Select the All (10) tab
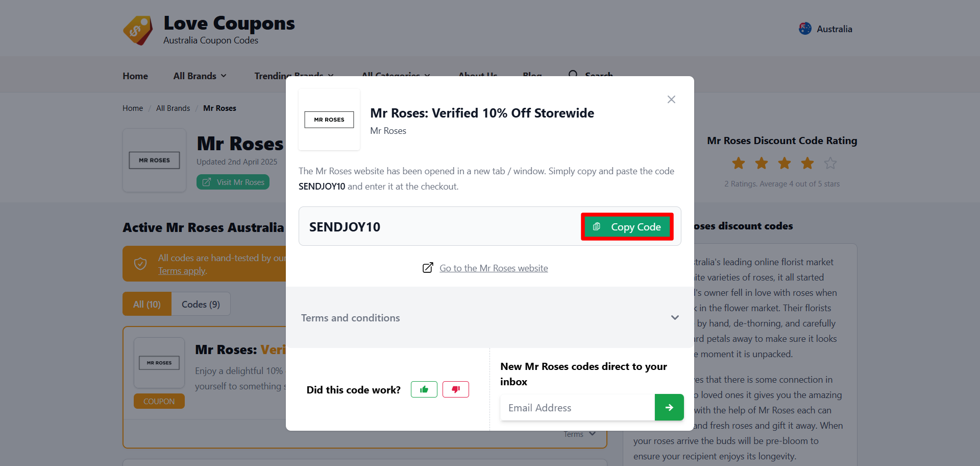The image size is (980, 466). 147,304
